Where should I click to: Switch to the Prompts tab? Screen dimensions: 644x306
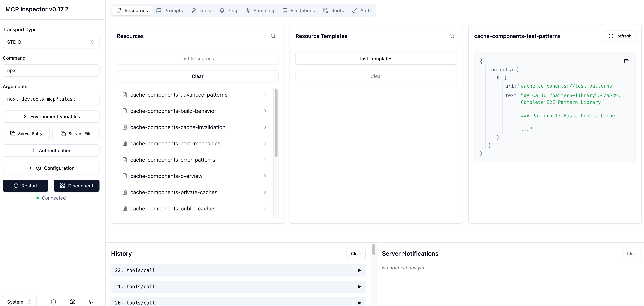pos(170,11)
